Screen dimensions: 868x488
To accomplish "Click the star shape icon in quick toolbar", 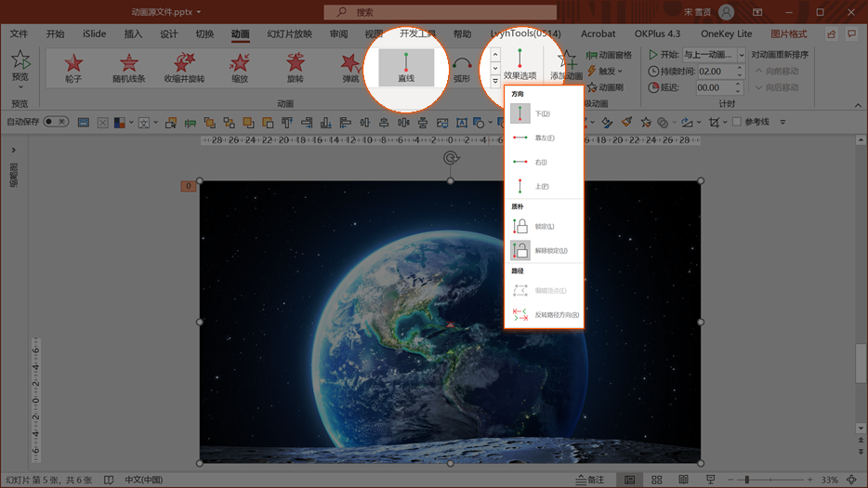I will click(646, 123).
